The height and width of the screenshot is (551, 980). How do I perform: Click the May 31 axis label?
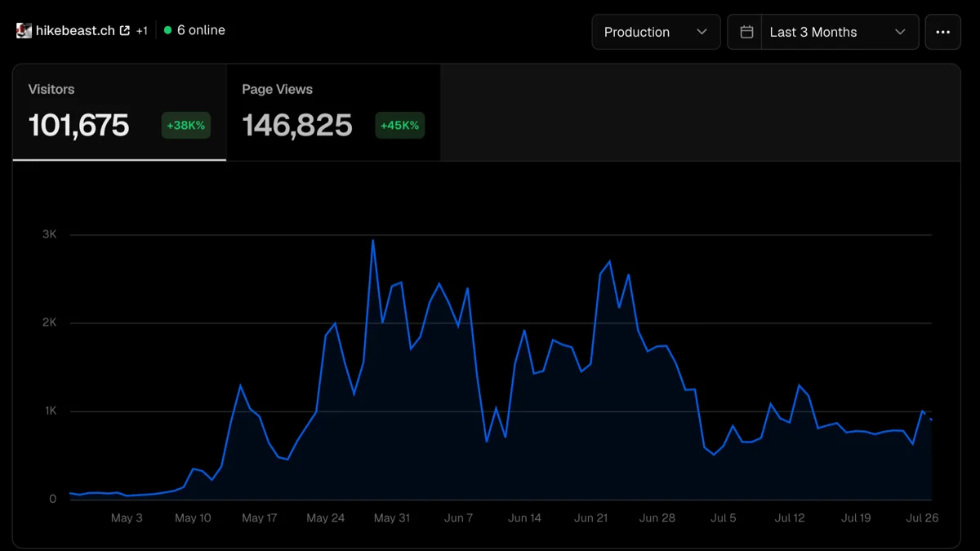coord(392,518)
